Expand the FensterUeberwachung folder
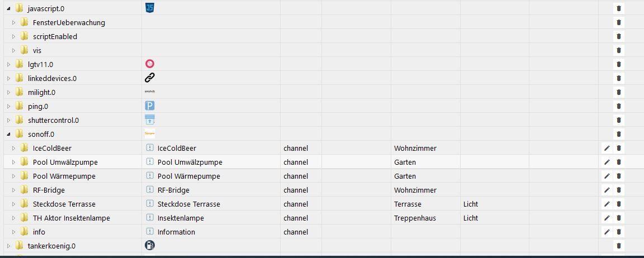The height and width of the screenshot is (258, 644). point(14,22)
